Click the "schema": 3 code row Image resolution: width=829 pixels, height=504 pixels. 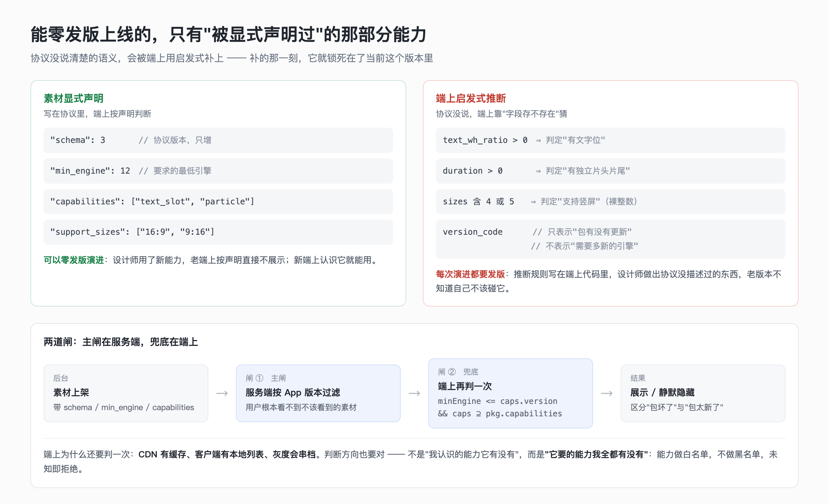(x=218, y=140)
